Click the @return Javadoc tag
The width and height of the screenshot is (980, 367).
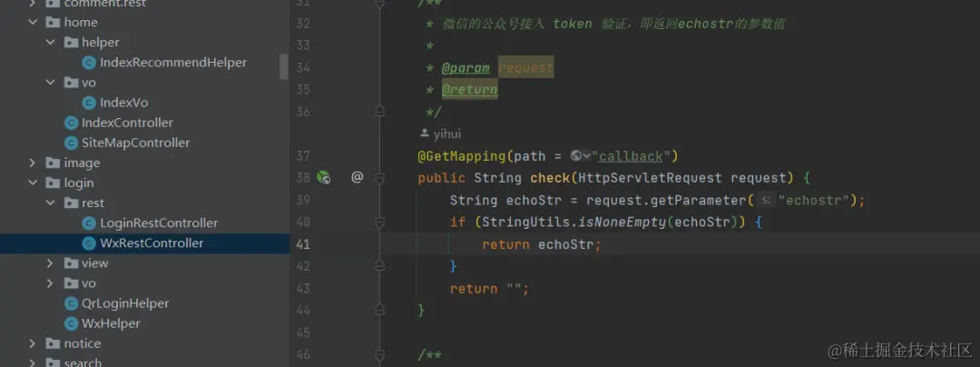click(x=469, y=90)
